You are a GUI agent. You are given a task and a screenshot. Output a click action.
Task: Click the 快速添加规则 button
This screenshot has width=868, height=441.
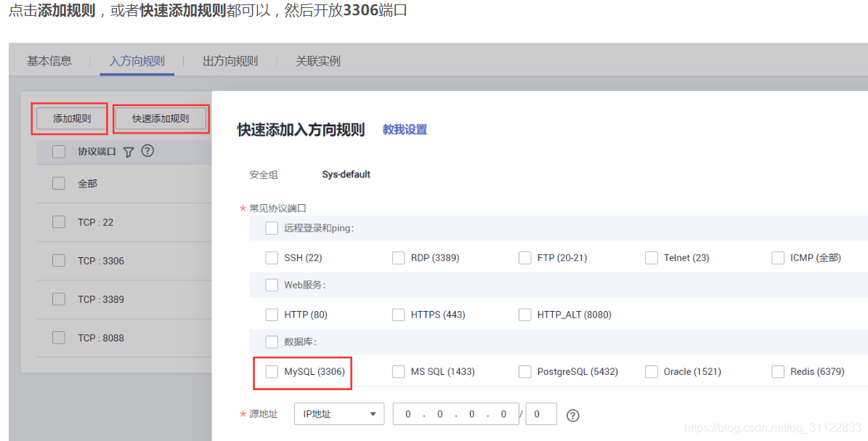pos(161,118)
